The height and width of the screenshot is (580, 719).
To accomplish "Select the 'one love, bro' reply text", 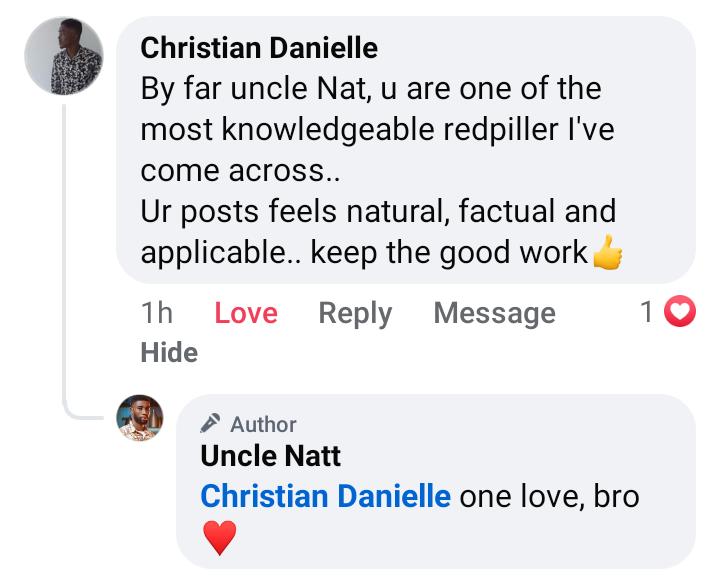I will click(x=549, y=496).
